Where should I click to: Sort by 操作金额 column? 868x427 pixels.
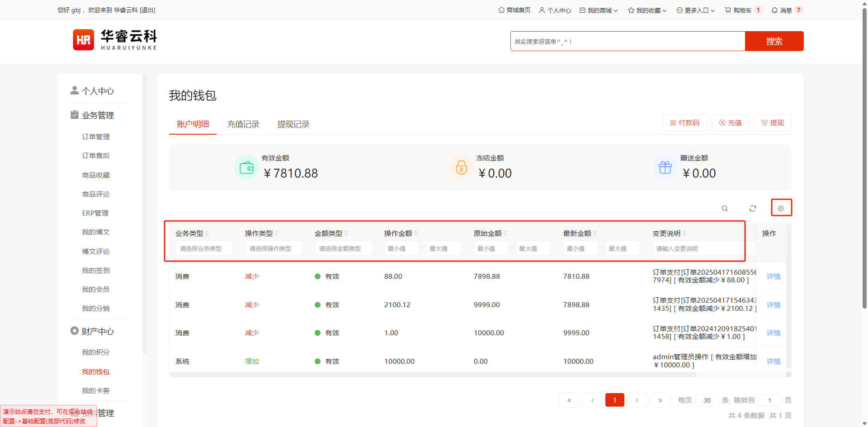(x=416, y=234)
